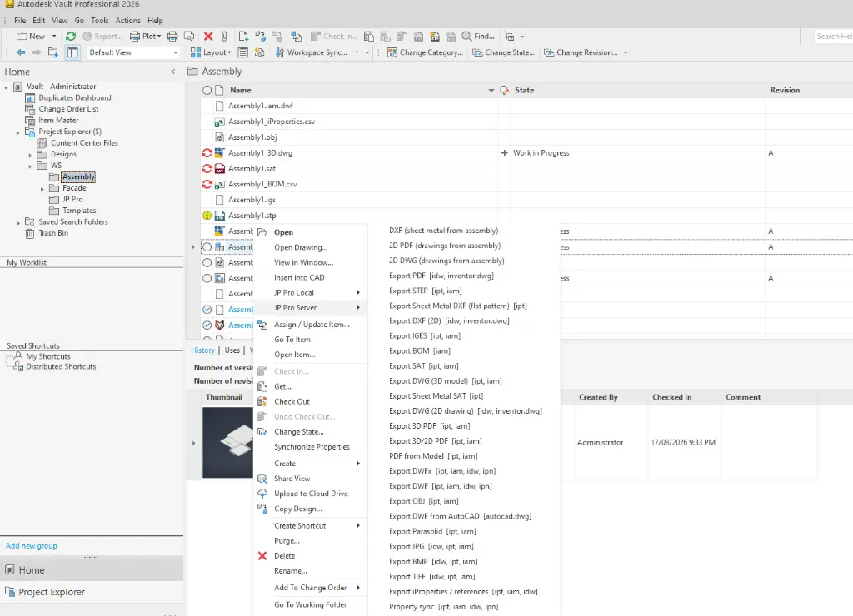
Task: Collapse the Home pane chevron
Action: [173, 72]
